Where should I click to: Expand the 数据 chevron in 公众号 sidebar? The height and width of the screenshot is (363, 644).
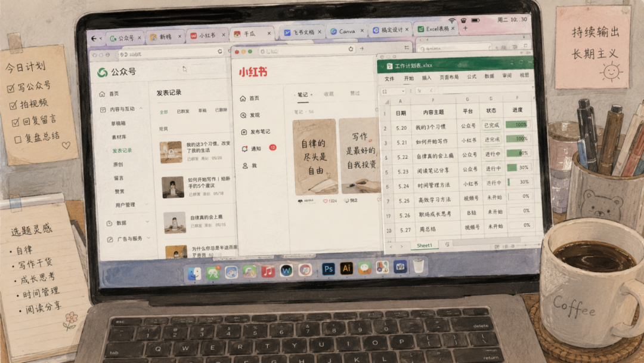point(147,222)
